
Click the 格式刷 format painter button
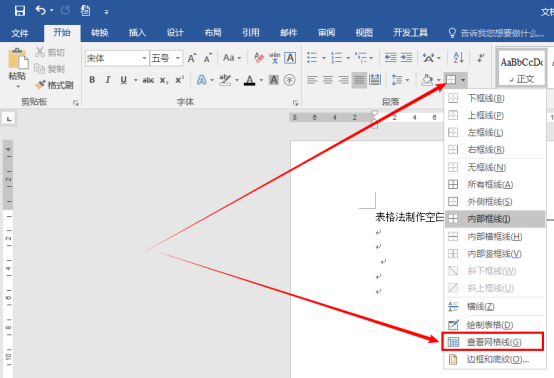(54, 85)
